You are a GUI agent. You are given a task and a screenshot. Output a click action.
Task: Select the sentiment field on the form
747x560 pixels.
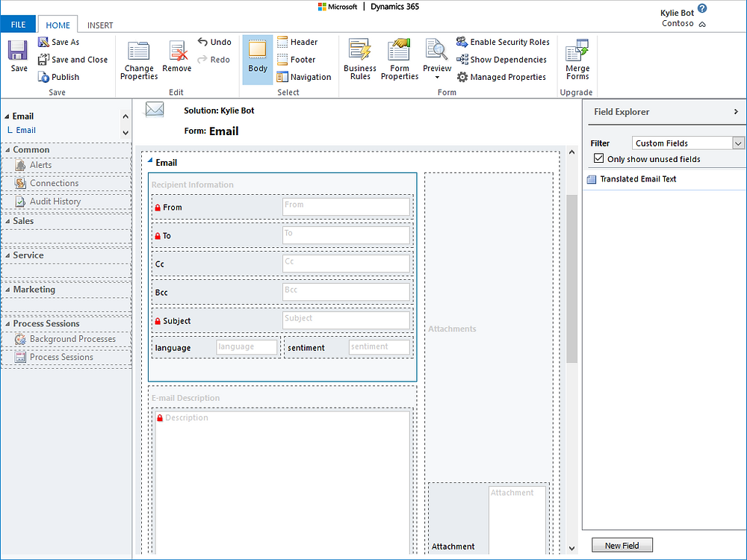349,347
